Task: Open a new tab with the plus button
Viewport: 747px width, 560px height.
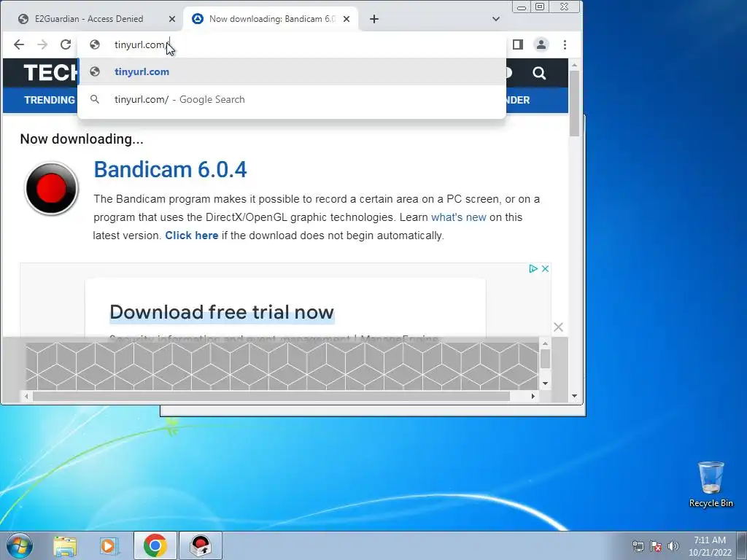Action: tap(374, 19)
